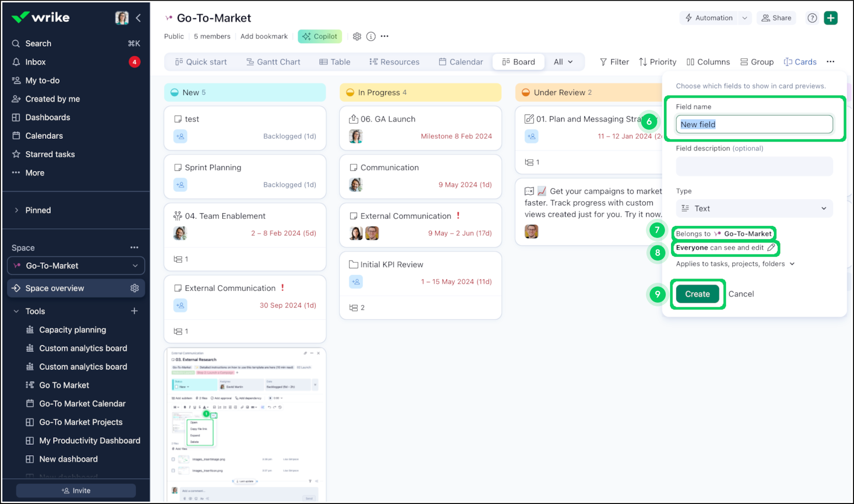Open the Go-To-Market space selector
Viewport: 854px width, 504px height.
[x=76, y=266]
